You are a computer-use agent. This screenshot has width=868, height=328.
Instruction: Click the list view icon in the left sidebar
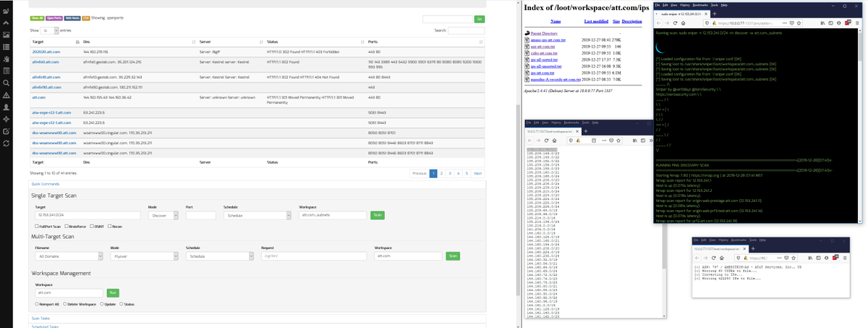click(6, 47)
